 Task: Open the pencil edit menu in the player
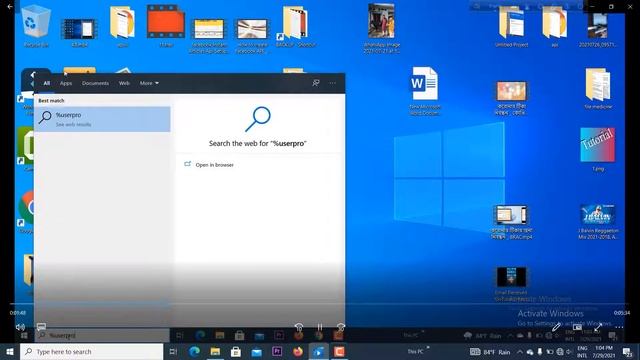pos(556,327)
